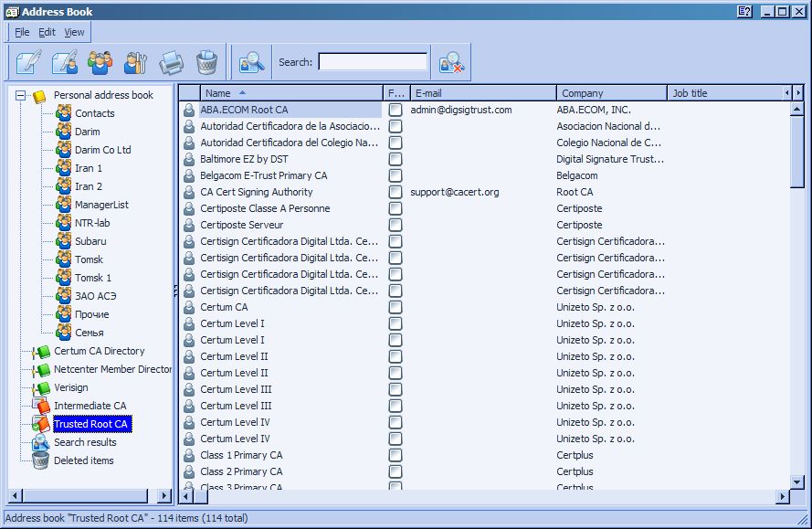Viewport: 812px width, 529px height.
Task: Toggle the checkbox for Certiposte Serveur
Action: coord(395,225)
